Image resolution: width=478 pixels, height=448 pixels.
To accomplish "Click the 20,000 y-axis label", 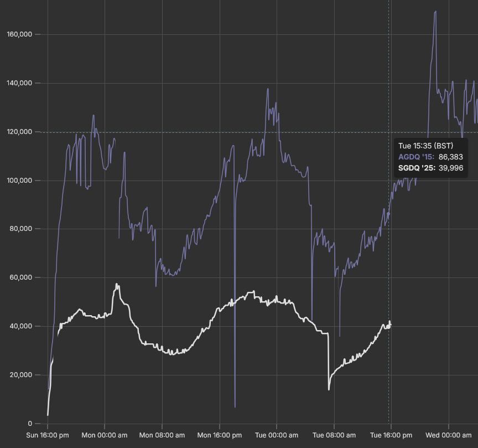I will point(21,375).
